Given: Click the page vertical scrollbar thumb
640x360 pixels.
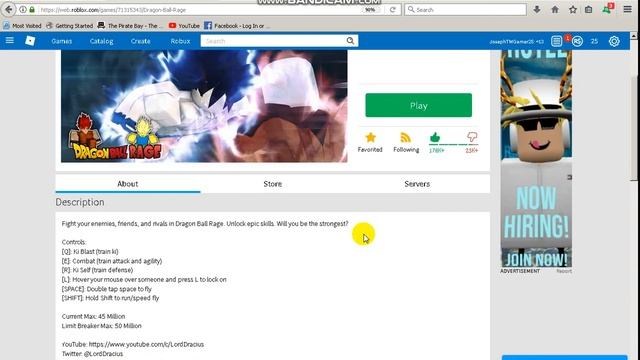Looking at the screenshot, I should pos(633,127).
